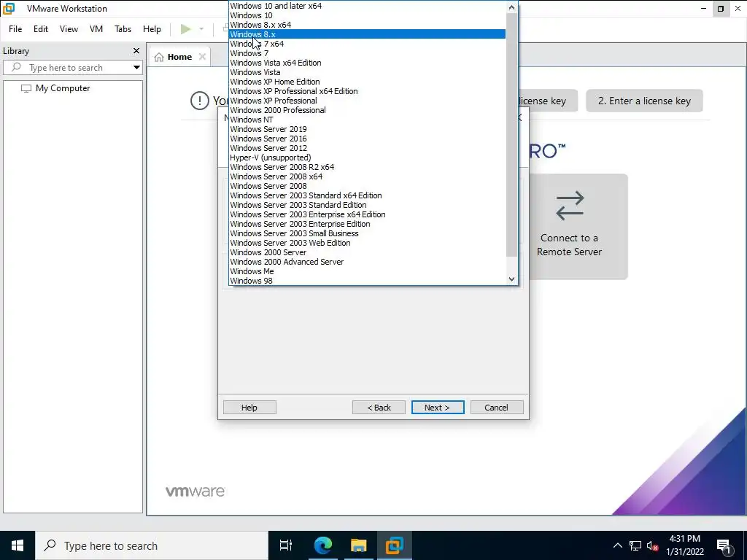Viewport: 747px width, 560px height.
Task: Open the View menu
Action: pyautogui.click(x=69, y=29)
